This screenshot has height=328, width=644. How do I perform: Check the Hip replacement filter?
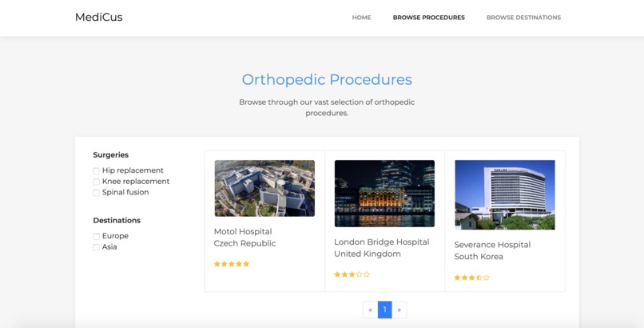[x=96, y=171]
